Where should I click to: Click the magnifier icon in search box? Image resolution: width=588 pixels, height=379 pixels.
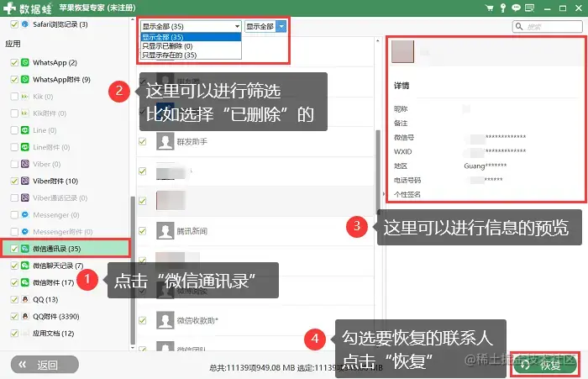519,26
